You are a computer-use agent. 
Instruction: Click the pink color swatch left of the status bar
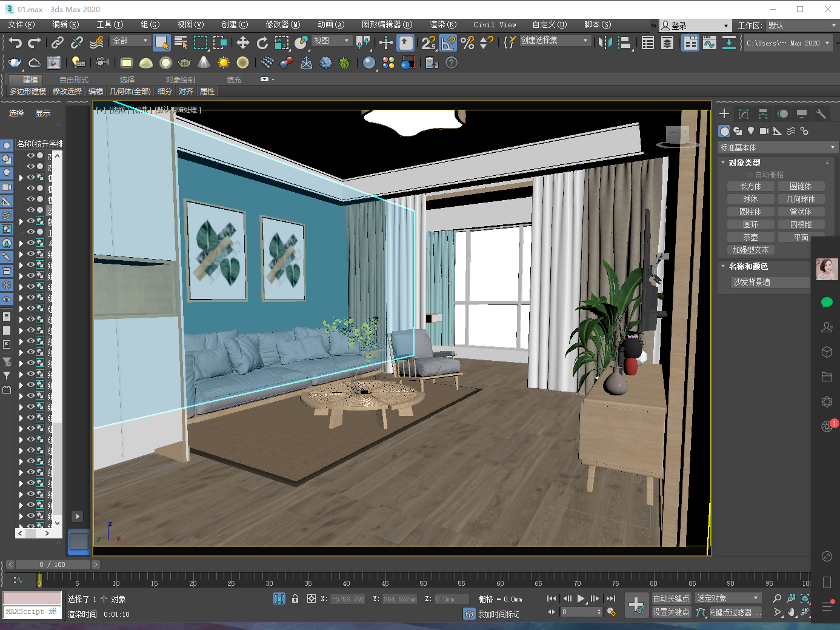(x=32, y=598)
